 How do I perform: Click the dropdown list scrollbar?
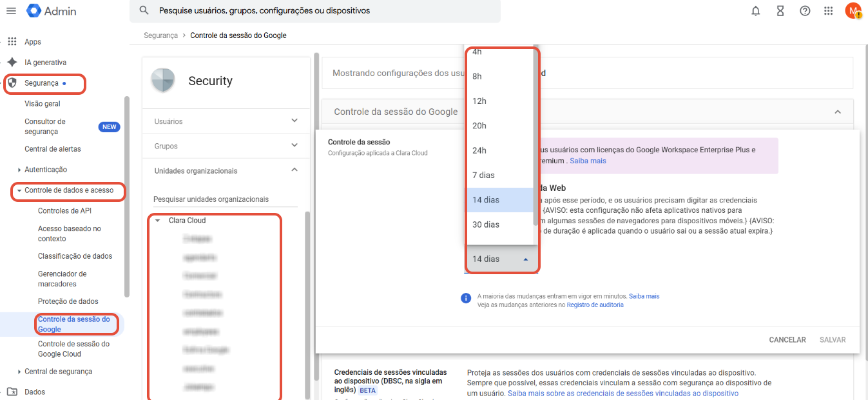pos(536,135)
